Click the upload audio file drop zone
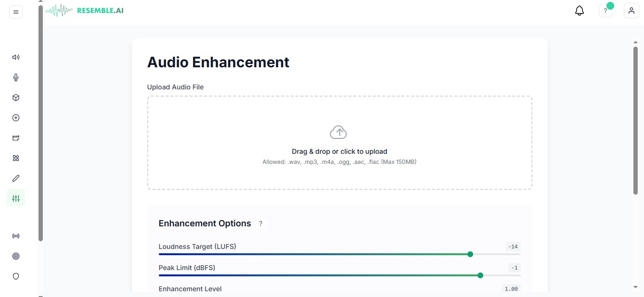 (340, 143)
